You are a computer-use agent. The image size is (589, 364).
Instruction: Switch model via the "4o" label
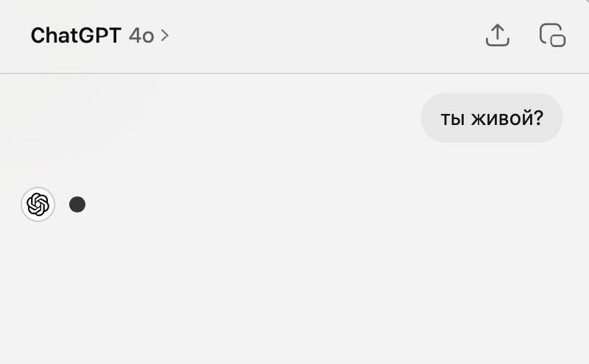click(x=141, y=35)
